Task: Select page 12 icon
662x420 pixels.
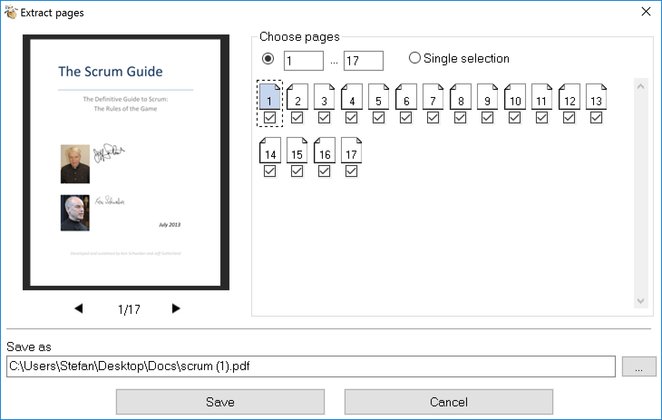Action: pos(570,97)
